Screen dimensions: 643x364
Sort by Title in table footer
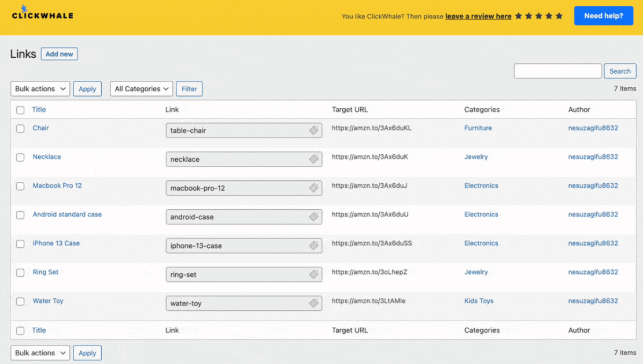point(39,330)
